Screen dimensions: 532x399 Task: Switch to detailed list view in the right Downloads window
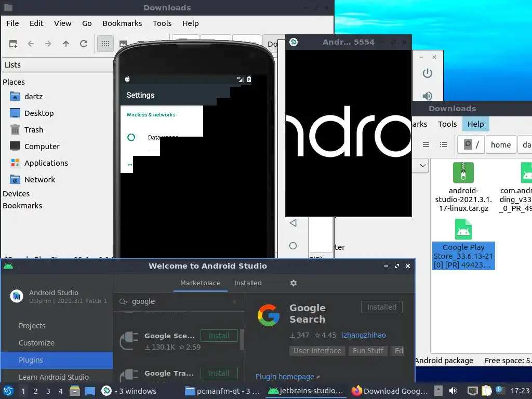pos(444,144)
